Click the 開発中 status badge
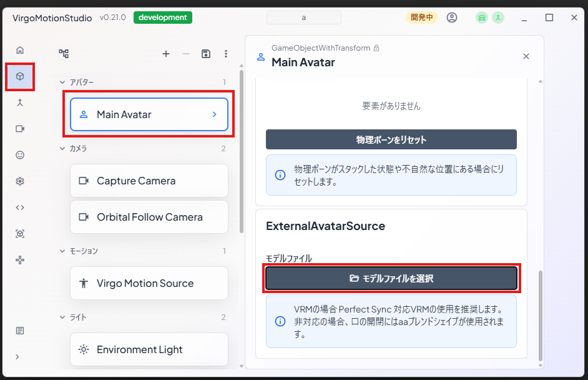 click(422, 17)
